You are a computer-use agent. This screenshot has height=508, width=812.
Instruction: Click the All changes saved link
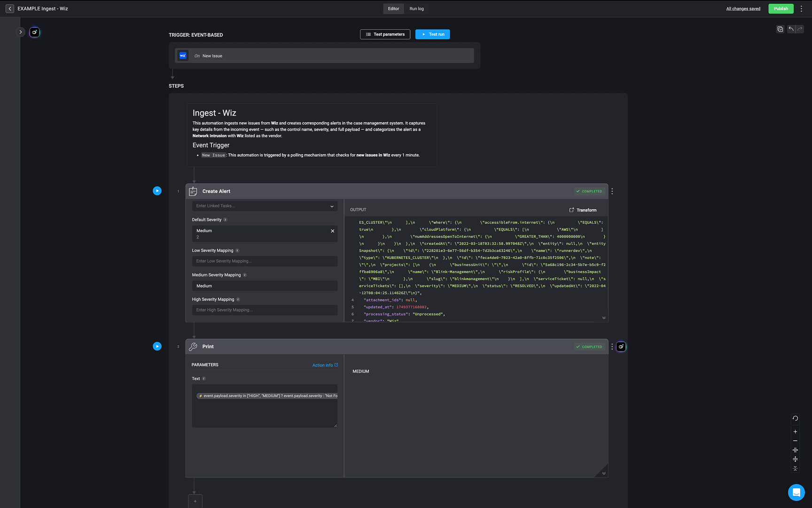(743, 8)
